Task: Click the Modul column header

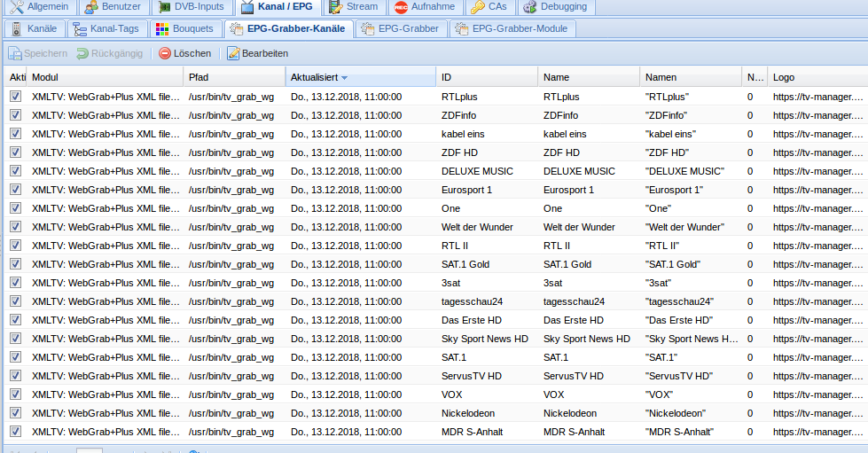Action: point(105,77)
